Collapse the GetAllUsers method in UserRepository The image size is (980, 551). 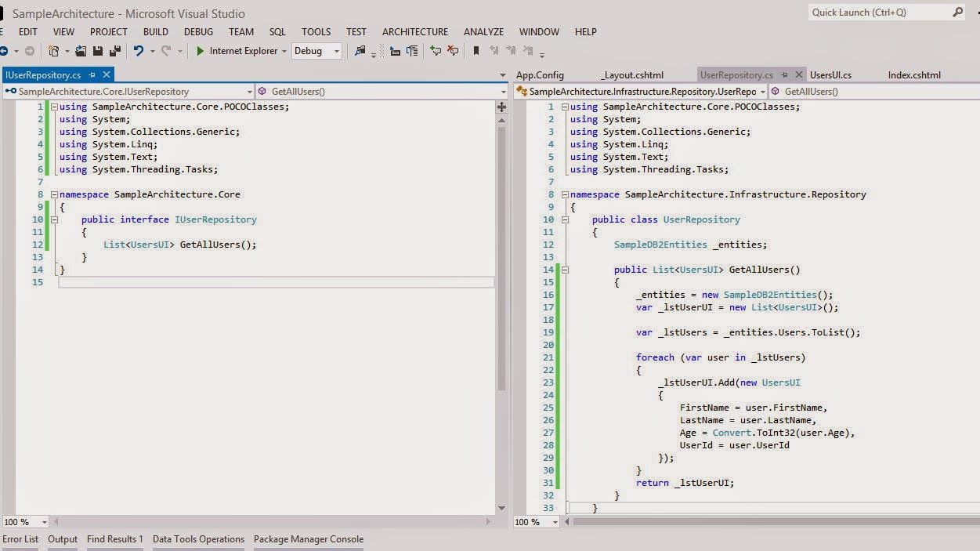tap(565, 270)
